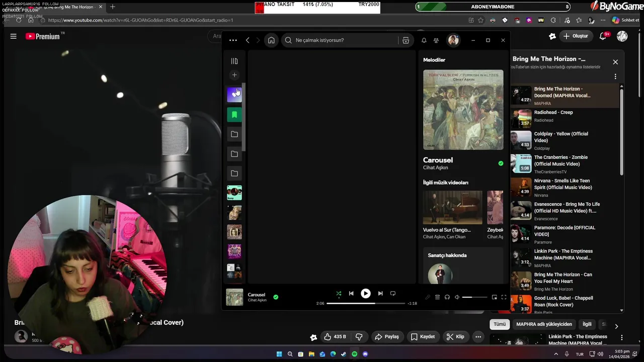This screenshot has width=644, height=362.
Task: Open Turkish Waltzes album cover
Action: (463, 110)
